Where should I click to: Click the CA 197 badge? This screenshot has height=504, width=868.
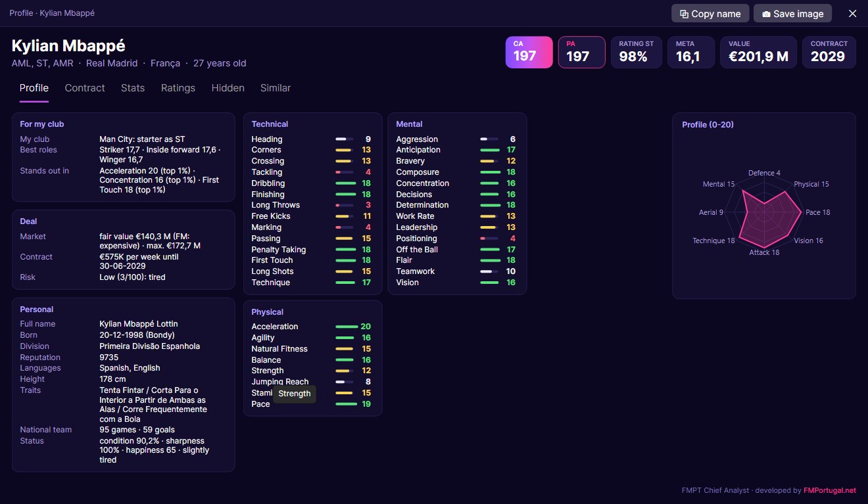(529, 52)
